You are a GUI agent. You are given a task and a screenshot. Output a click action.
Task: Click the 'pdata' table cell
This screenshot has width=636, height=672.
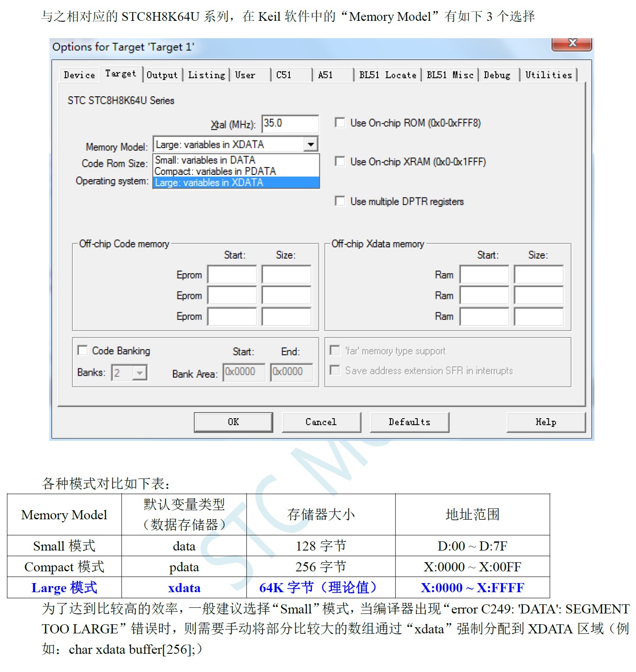click(x=184, y=567)
